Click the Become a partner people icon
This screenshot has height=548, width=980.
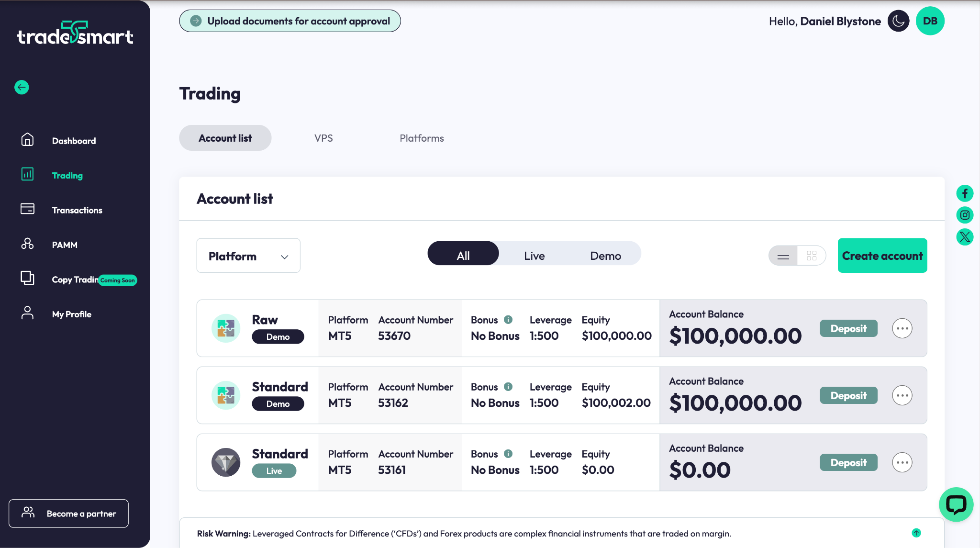coord(28,513)
